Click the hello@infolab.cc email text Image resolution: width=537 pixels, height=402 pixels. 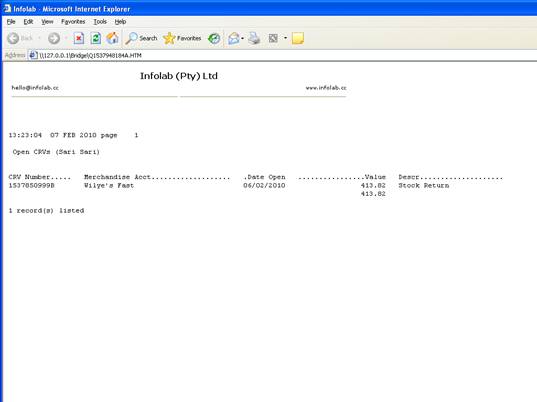(x=35, y=88)
